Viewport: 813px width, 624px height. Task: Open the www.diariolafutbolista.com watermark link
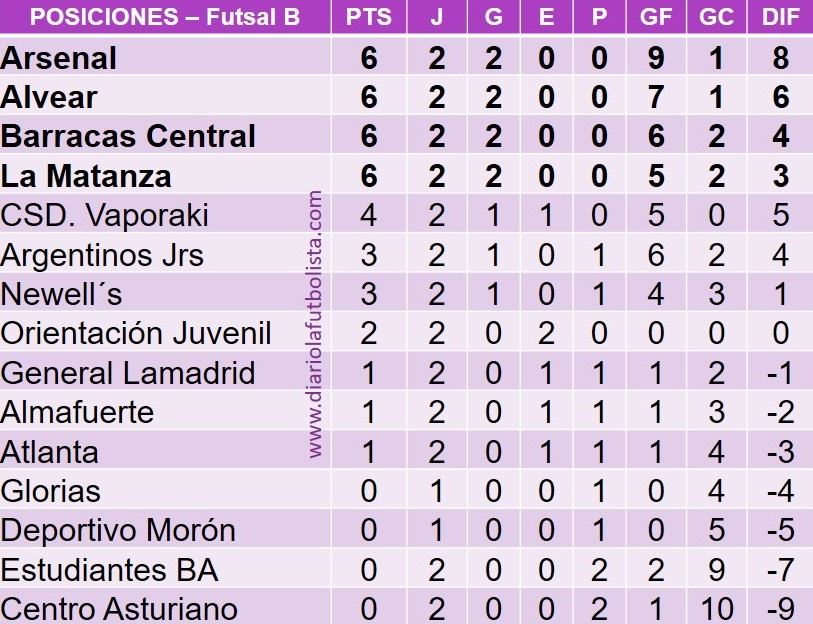point(316,325)
